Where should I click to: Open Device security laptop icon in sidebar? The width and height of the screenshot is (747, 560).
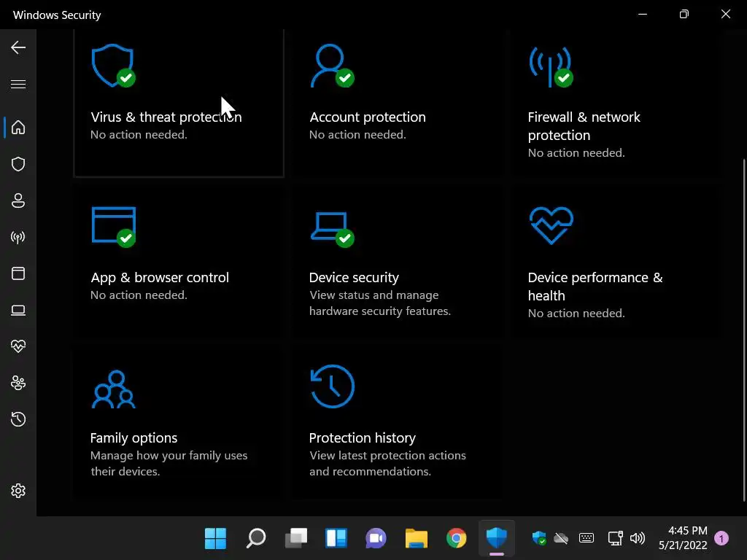point(18,310)
